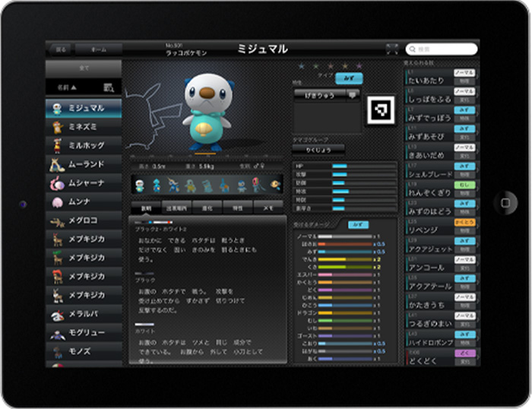Select the ミネズミ sprite in list
This screenshot has height=409, width=532.
click(x=57, y=127)
